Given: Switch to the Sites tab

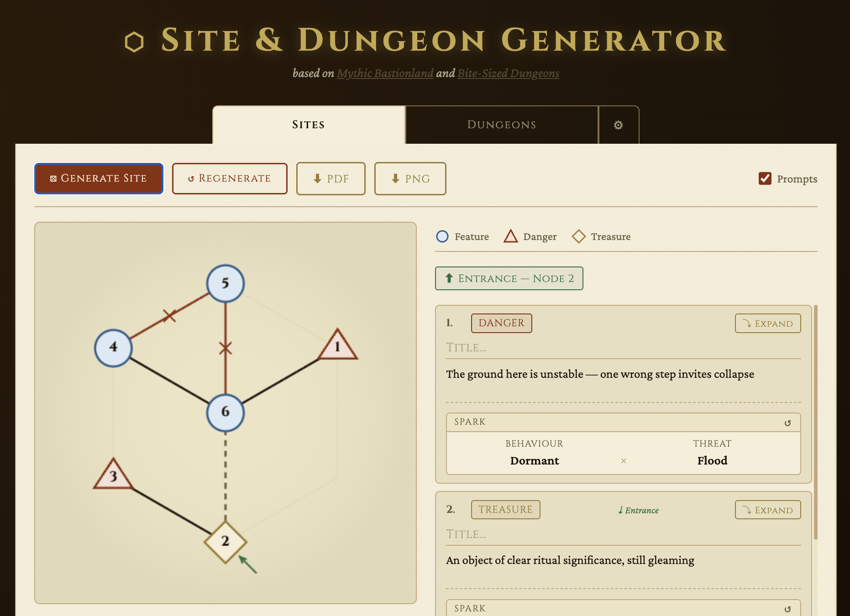Looking at the screenshot, I should point(309,125).
